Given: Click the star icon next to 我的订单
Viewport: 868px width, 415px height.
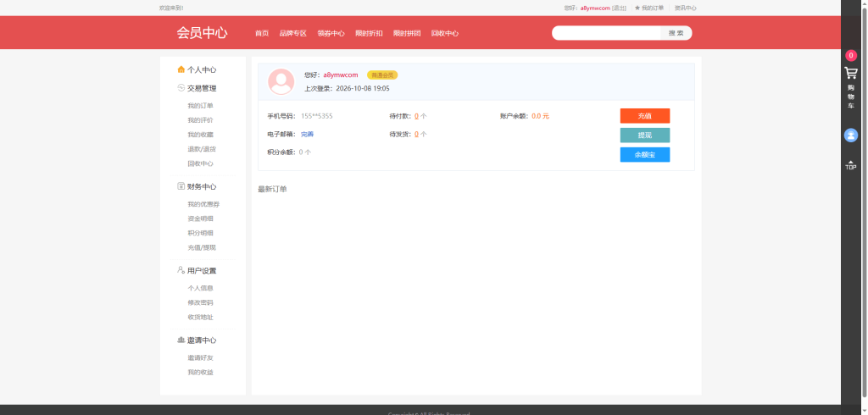Looking at the screenshot, I should coord(637,8).
